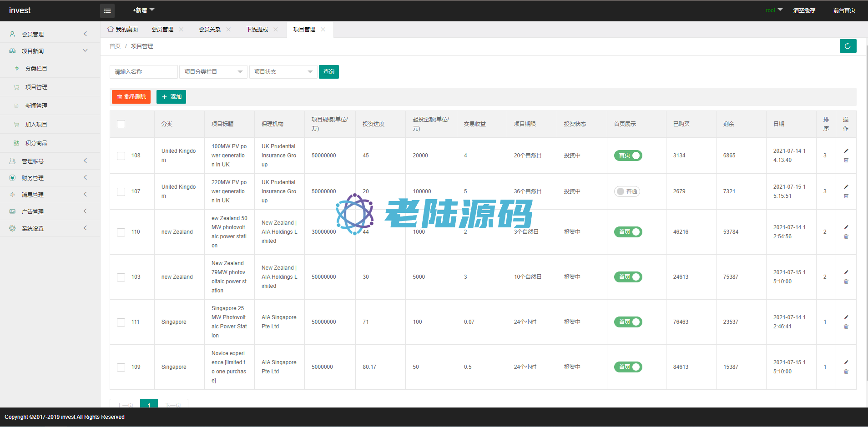868x427 pixels.
Task: Click the trash delete icon for row 107
Action: (x=846, y=196)
